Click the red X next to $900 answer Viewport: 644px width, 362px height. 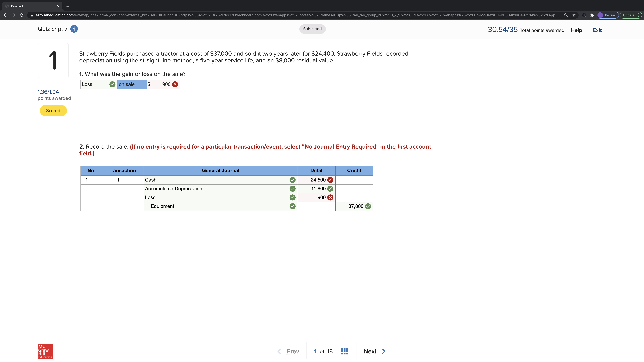click(175, 84)
